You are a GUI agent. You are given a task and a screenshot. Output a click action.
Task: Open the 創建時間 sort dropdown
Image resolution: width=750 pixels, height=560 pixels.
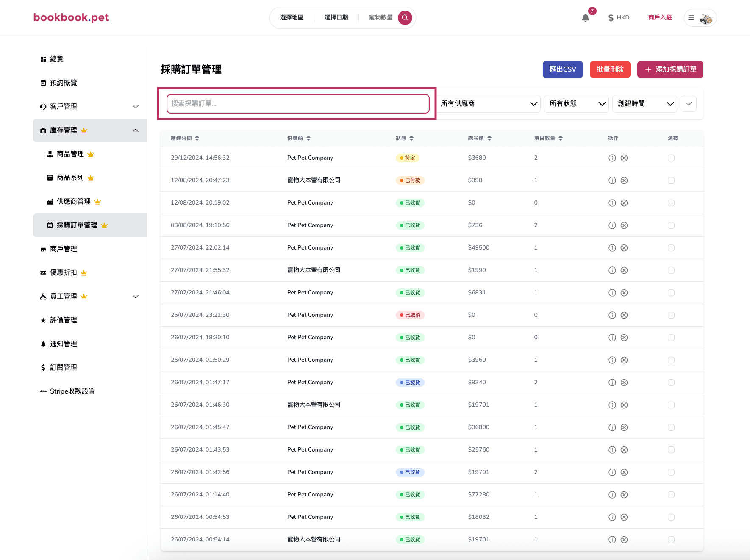644,104
